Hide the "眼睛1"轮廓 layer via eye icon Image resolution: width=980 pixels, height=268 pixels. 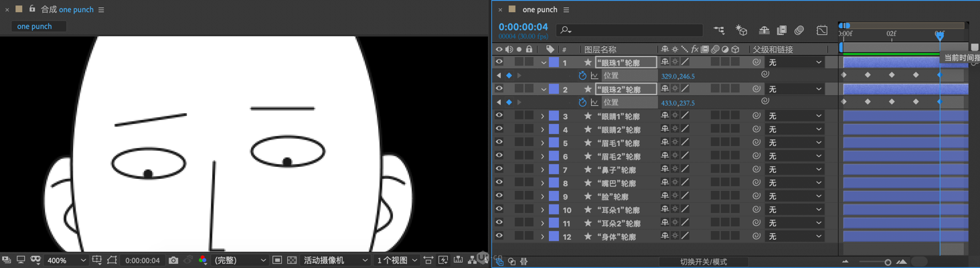point(499,116)
